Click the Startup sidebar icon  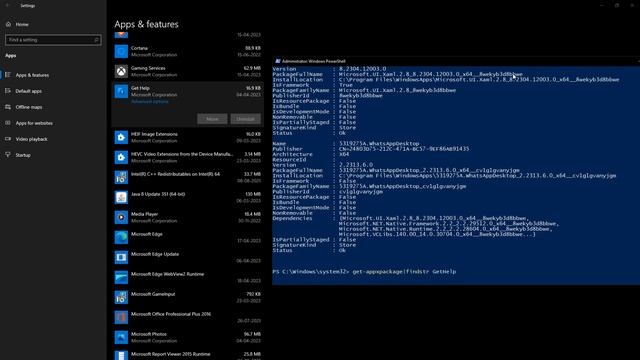click(8, 155)
